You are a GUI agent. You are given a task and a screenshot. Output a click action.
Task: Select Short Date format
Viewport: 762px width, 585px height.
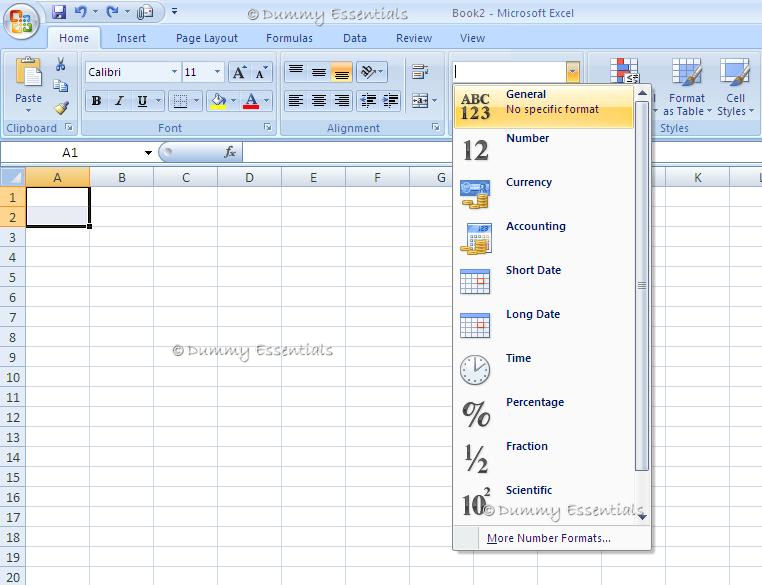click(544, 282)
